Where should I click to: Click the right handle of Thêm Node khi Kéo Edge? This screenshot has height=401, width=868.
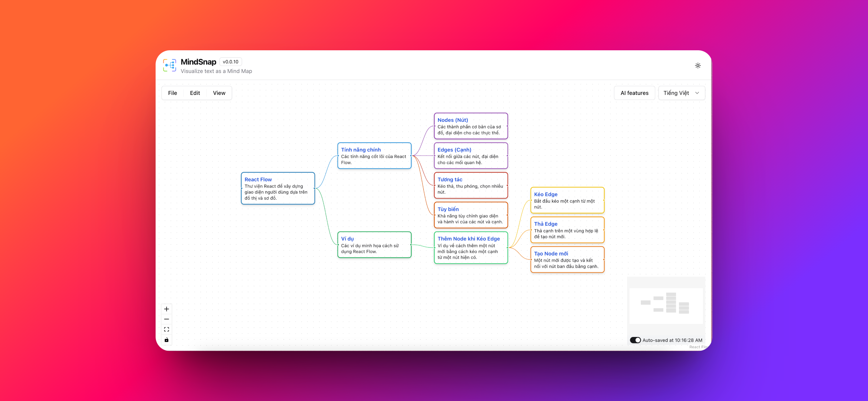pyautogui.click(x=507, y=247)
